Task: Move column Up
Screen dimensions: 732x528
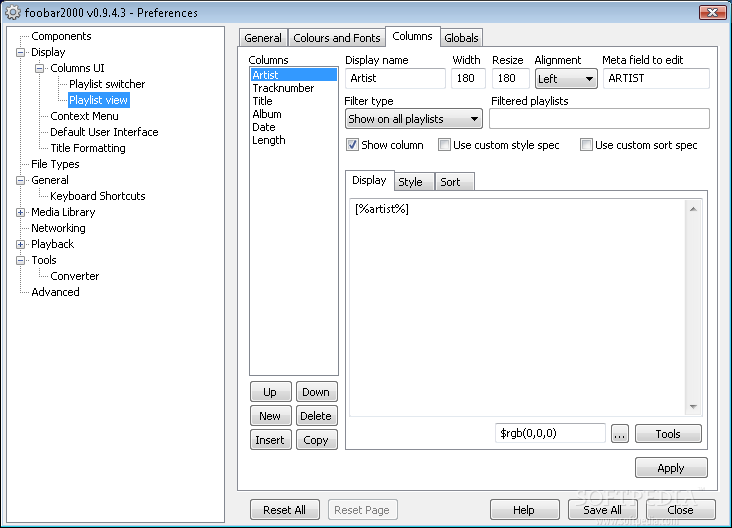Action: point(270,392)
